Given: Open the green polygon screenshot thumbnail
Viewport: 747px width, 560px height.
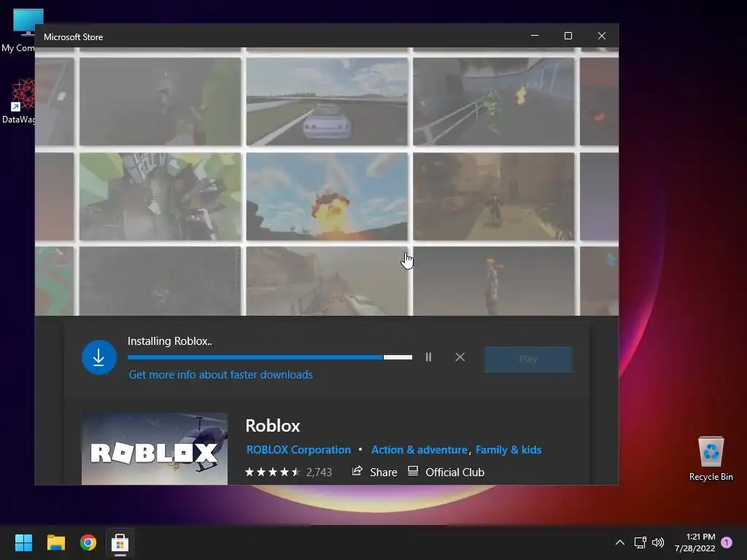Looking at the screenshot, I should tap(160, 196).
